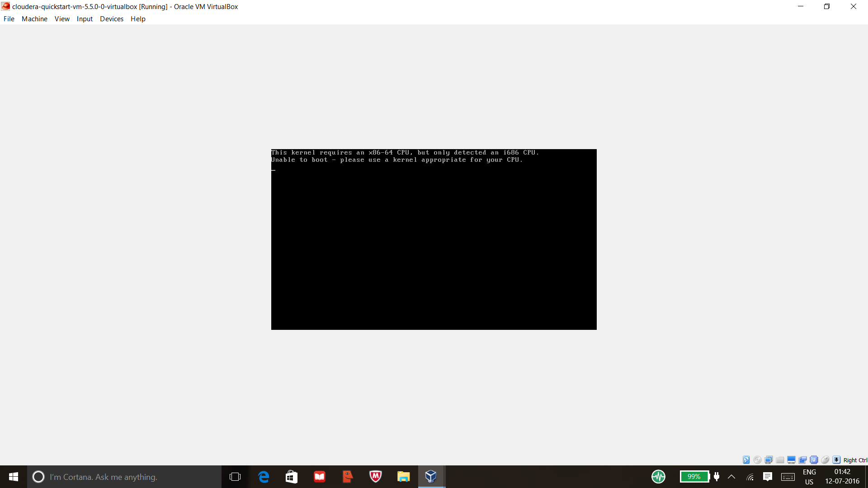This screenshot has width=868, height=488.
Task: Click inside Cortana's Ask me anything field
Action: (122, 477)
